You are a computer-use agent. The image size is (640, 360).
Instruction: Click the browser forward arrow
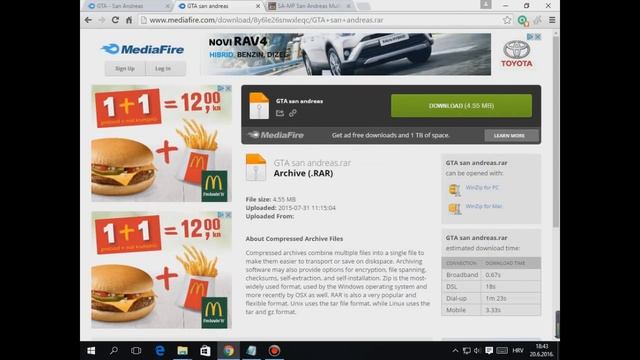102,20
